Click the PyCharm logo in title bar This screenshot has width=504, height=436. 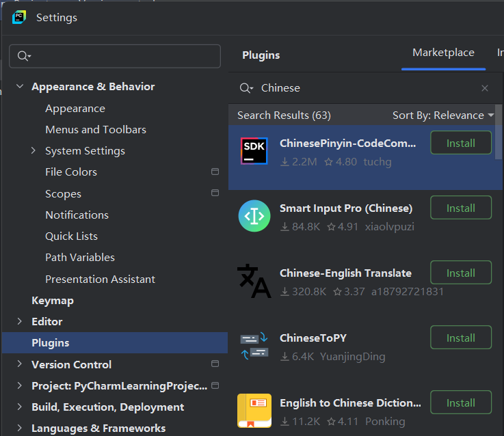[19, 17]
